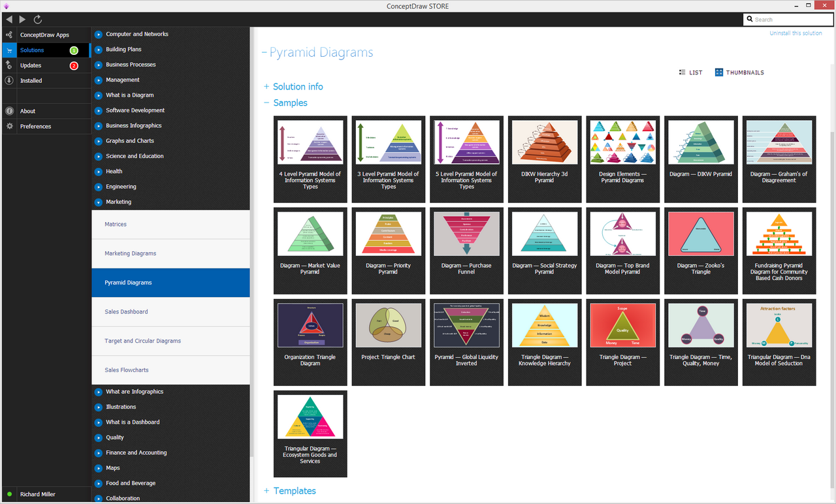
Task: Click the Installed icon
Action: click(x=9, y=80)
